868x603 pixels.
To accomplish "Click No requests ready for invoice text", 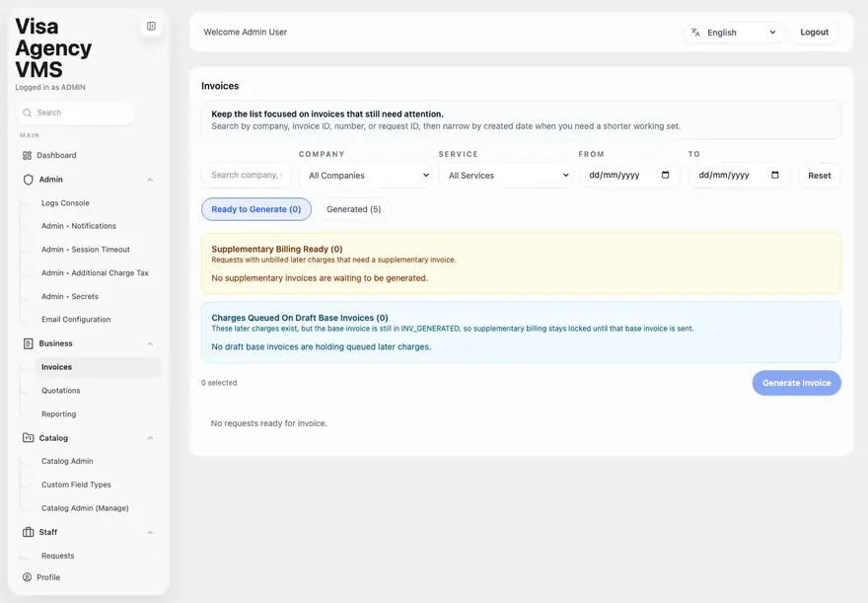I will [269, 423].
